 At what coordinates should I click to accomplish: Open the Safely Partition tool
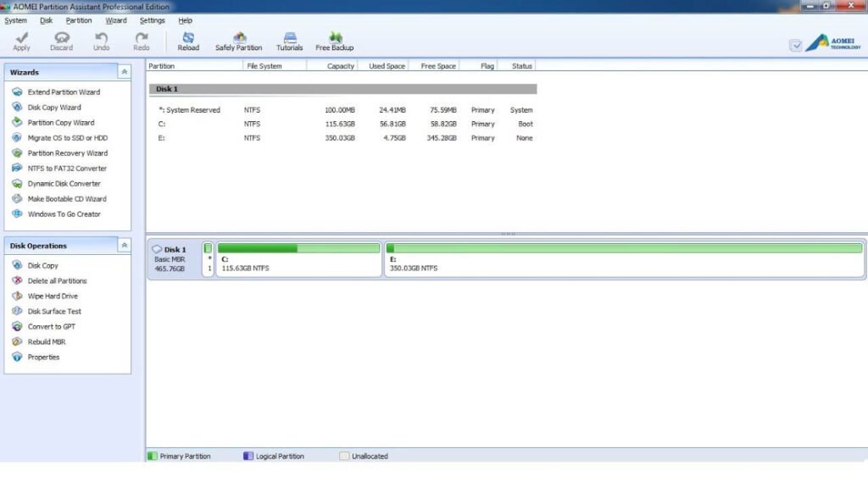click(x=238, y=42)
